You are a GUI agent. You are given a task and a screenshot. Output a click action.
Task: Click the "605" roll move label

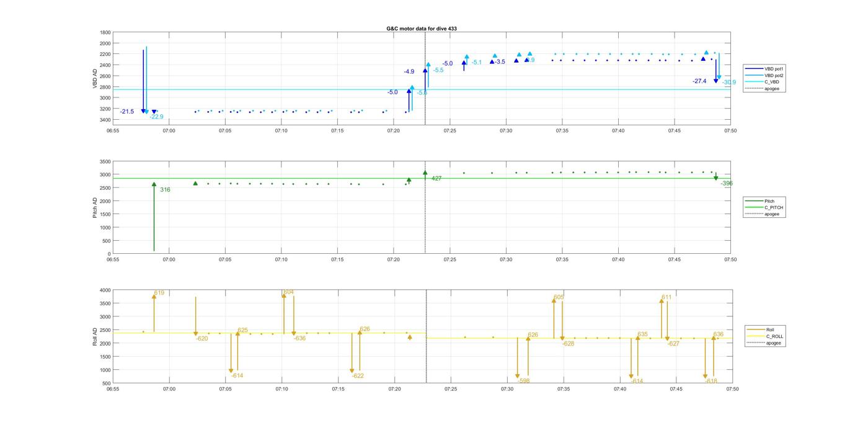click(x=559, y=298)
